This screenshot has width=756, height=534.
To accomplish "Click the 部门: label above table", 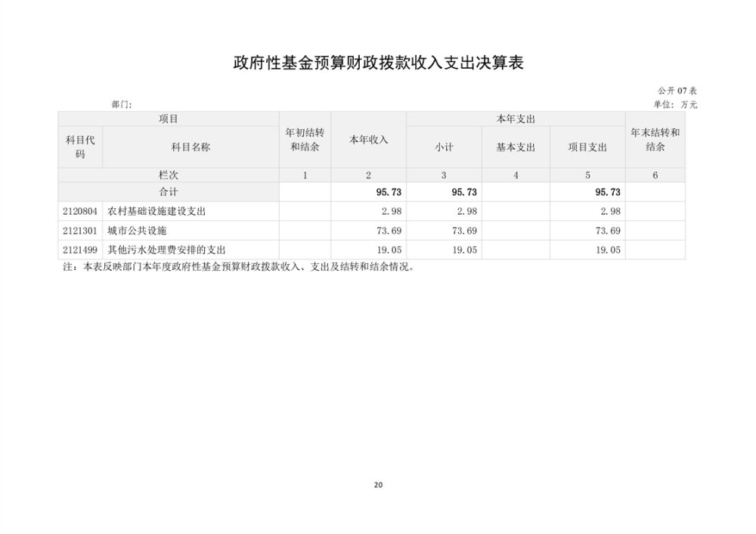I will click(x=122, y=104).
